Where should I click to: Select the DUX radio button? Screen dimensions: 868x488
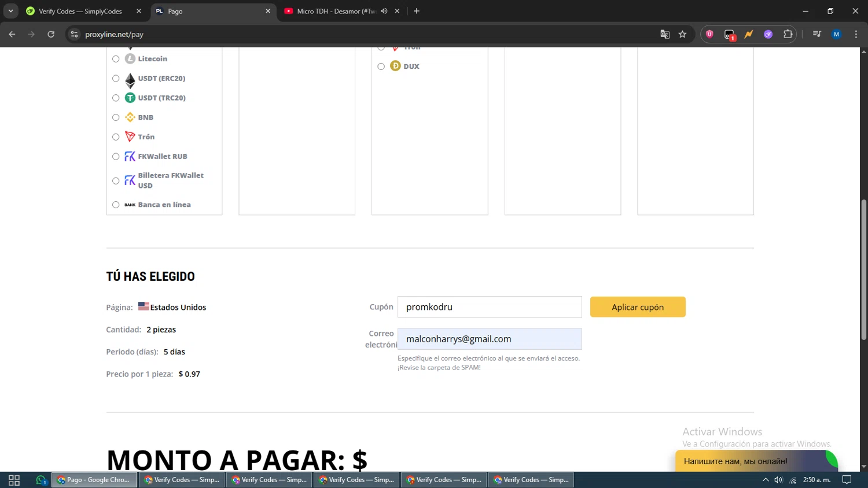coord(381,66)
